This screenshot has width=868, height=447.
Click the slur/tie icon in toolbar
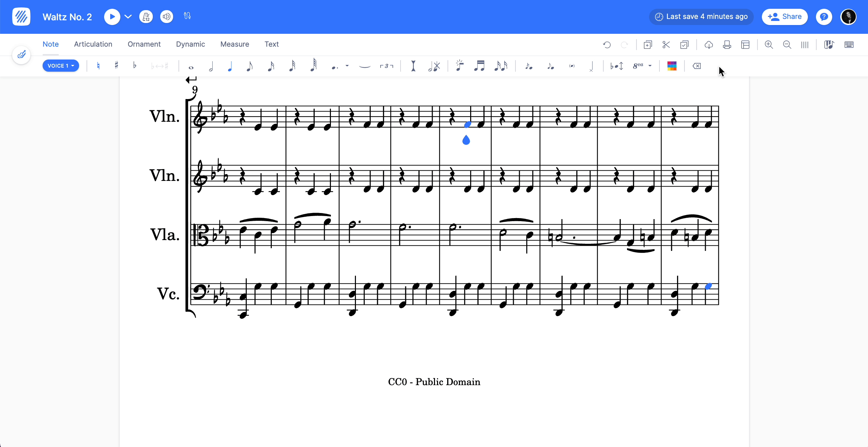click(x=365, y=66)
